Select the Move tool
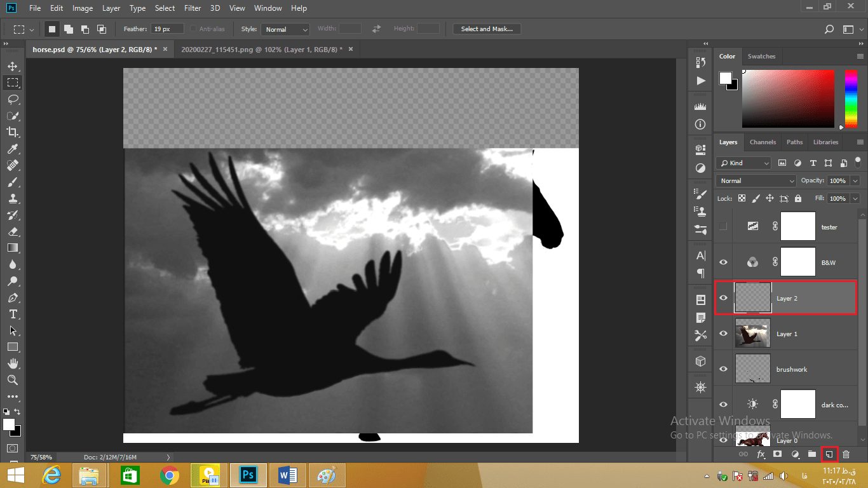 (x=13, y=66)
